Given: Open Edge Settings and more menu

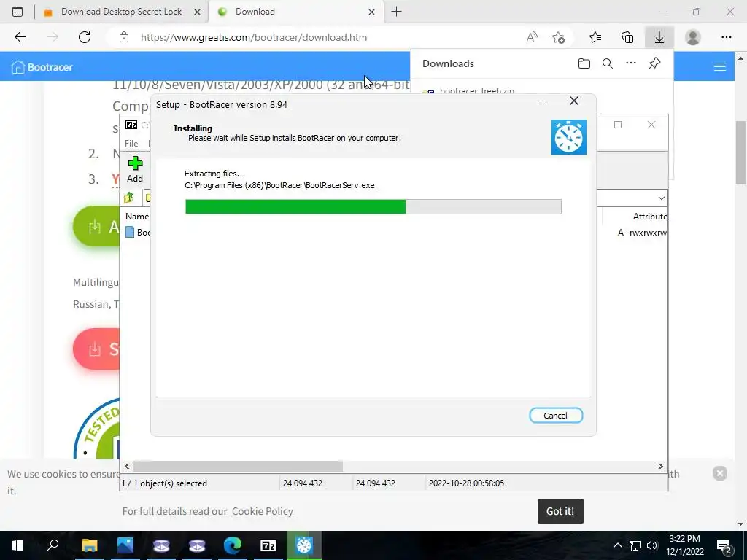Looking at the screenshot, I should (726, 37).
